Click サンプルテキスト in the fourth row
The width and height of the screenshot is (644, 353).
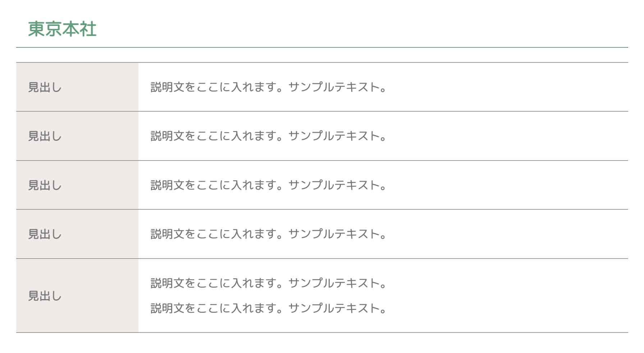pos(334,234)
